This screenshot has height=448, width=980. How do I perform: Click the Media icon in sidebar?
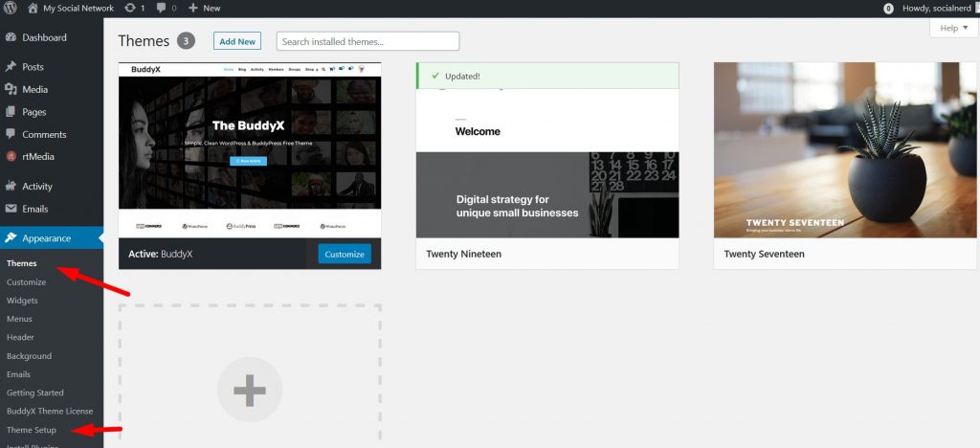(x=11, y=89)
